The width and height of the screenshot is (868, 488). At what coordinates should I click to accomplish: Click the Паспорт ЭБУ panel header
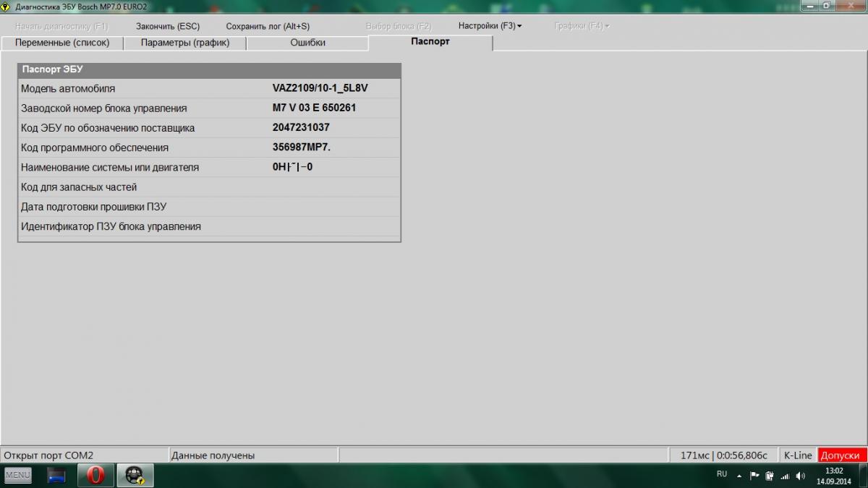pyautogui.click(x=209, y=70)
